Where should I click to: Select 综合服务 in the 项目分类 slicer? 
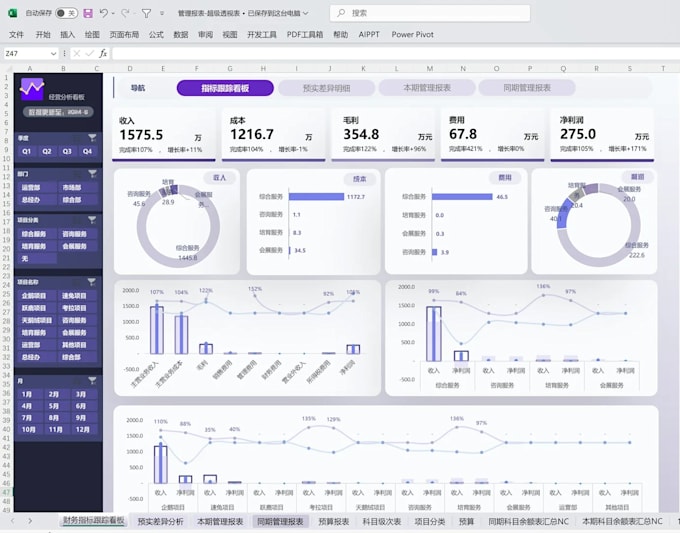pos(37,234)
